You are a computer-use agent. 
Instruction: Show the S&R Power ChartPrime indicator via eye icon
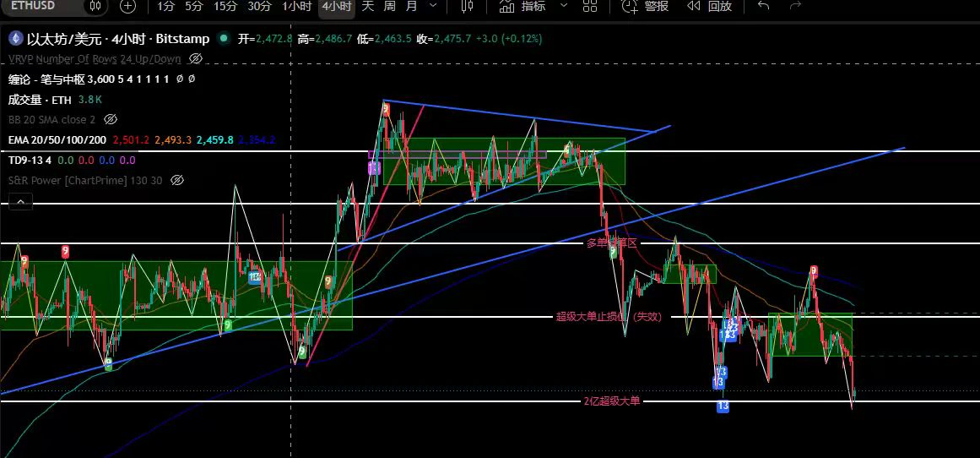177,180
